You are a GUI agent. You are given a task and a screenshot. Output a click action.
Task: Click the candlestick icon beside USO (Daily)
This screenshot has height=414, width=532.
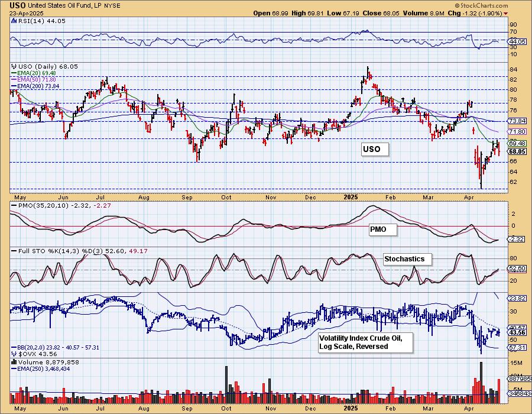(x=14, y=66)
